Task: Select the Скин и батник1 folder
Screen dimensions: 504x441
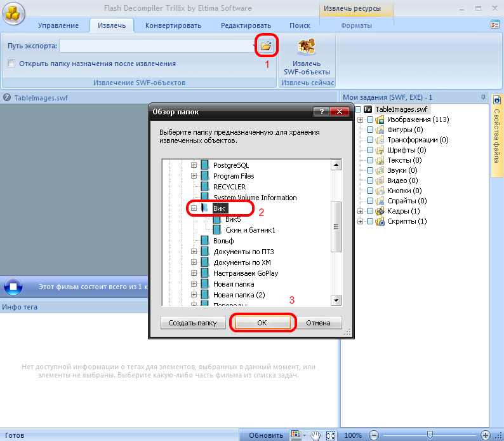Action: pyautogui.click(x=250, y=230)
